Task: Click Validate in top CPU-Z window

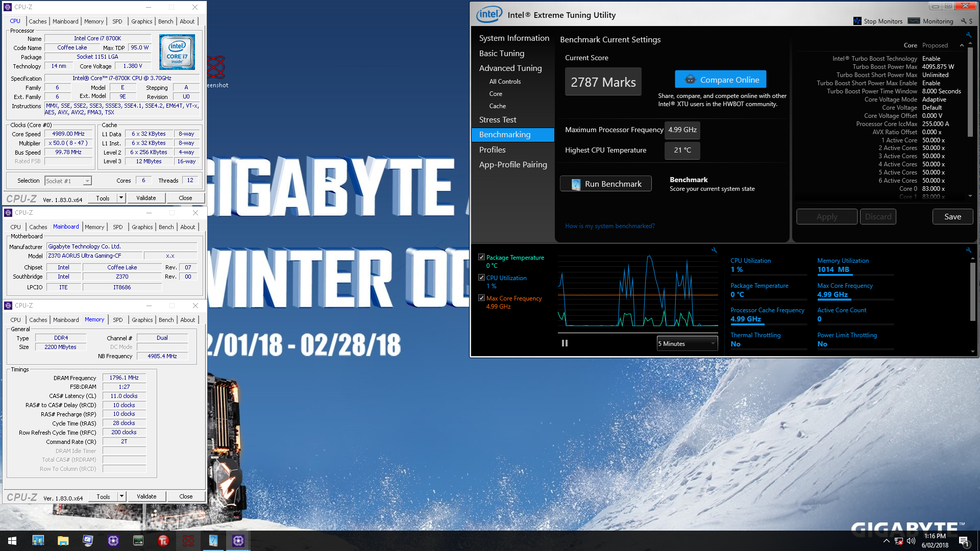Action: [146, 198]
